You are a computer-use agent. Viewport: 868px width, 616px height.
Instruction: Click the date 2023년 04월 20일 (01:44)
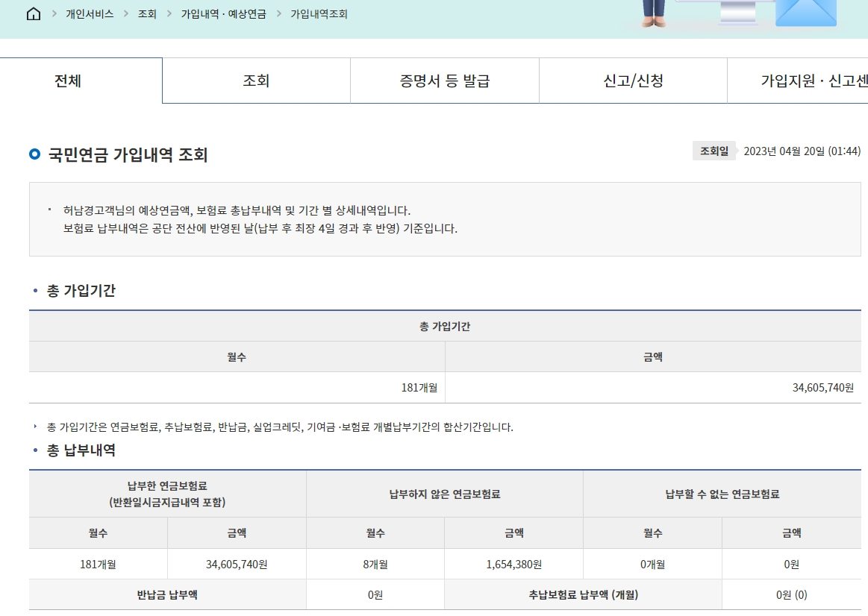[x=802, y=151]
